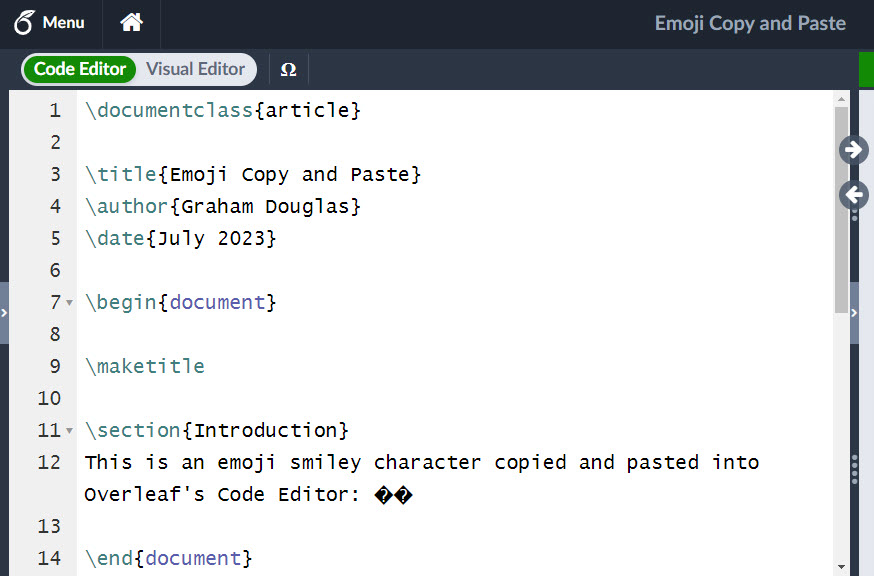The height and width of the screenshot is (576, 874).
Task: Collapse the Introduction section fold arrow
Action: pos(69,430)
